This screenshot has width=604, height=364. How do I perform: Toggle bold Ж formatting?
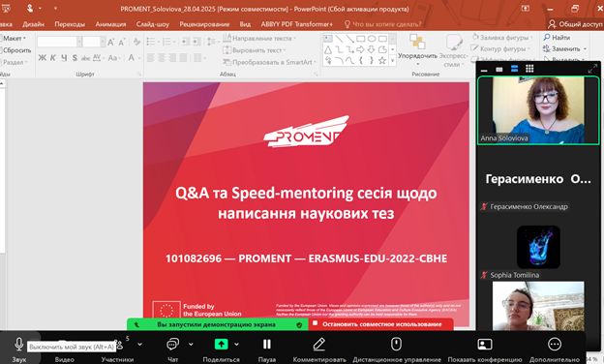42,58
